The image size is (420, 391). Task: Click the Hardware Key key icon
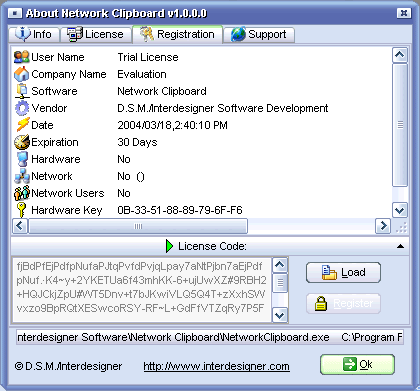pyautogui.click(x=22, y=210)
